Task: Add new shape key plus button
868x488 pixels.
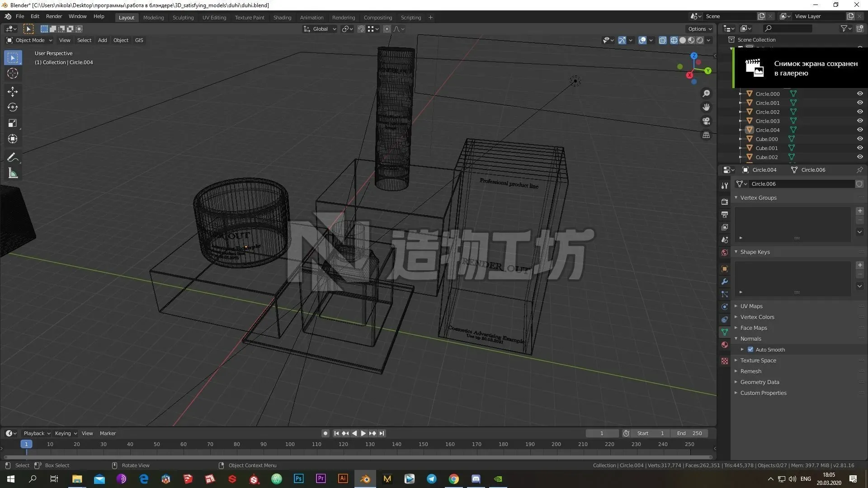Action: pyautogui.click(x=860, y=265)
